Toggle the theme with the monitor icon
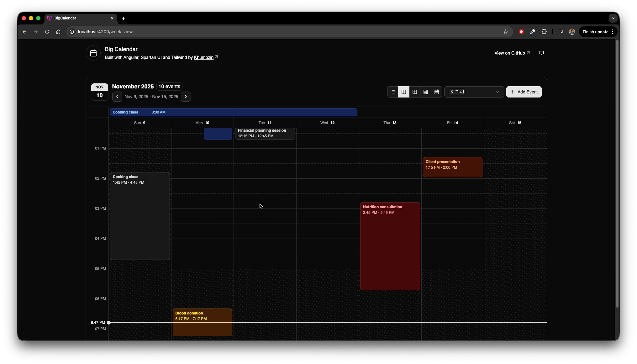Image resolution: width=637 pixels, height=364 pixels. (541, 53)
